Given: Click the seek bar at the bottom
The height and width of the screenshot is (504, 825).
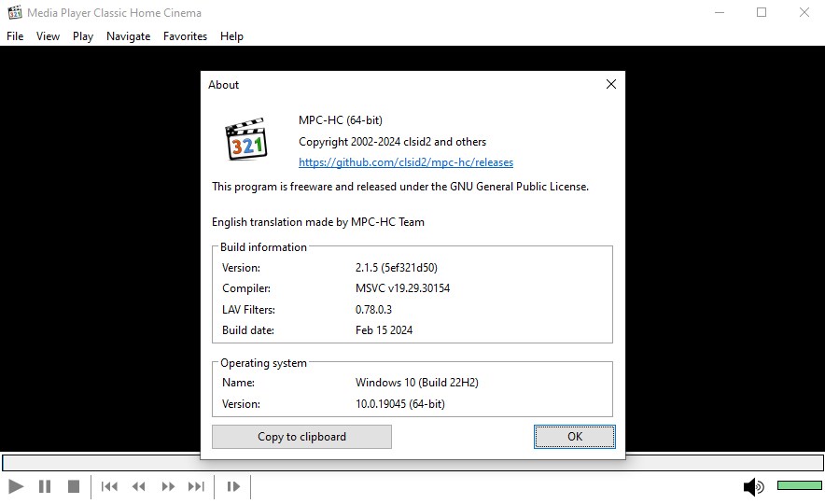Looking at the screenshot, I should 412,462.
